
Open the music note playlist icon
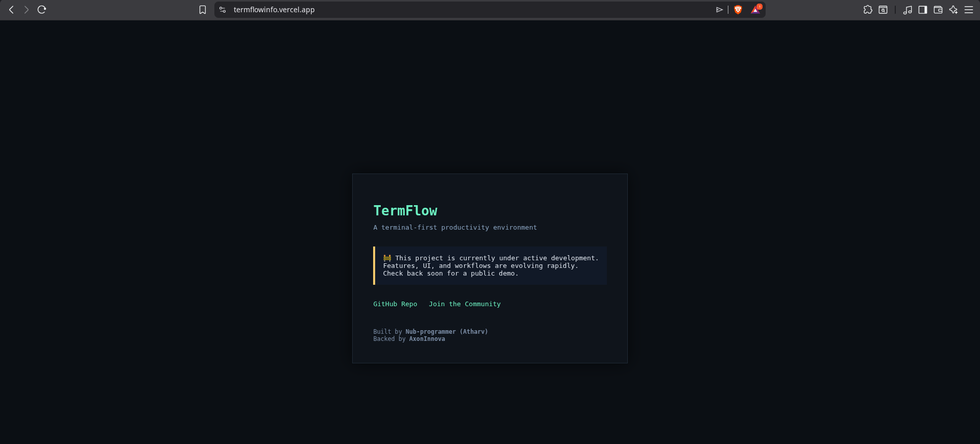point(907,10)
